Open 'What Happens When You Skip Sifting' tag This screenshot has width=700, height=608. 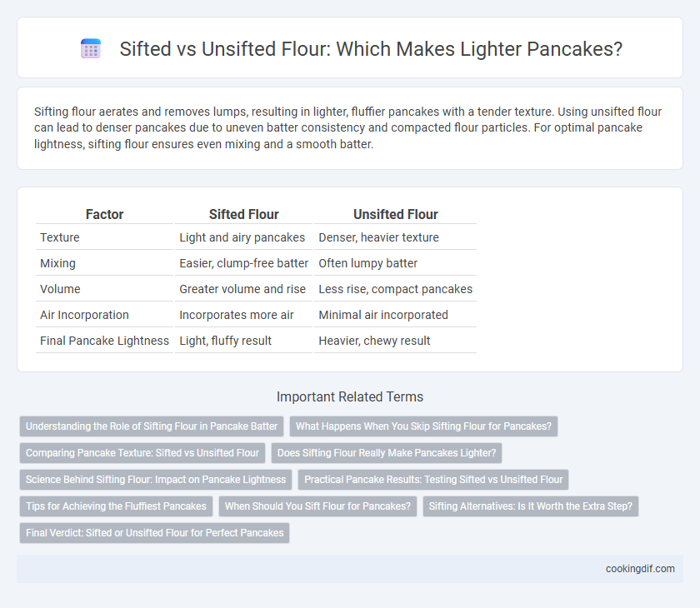[x=423, y=426]
